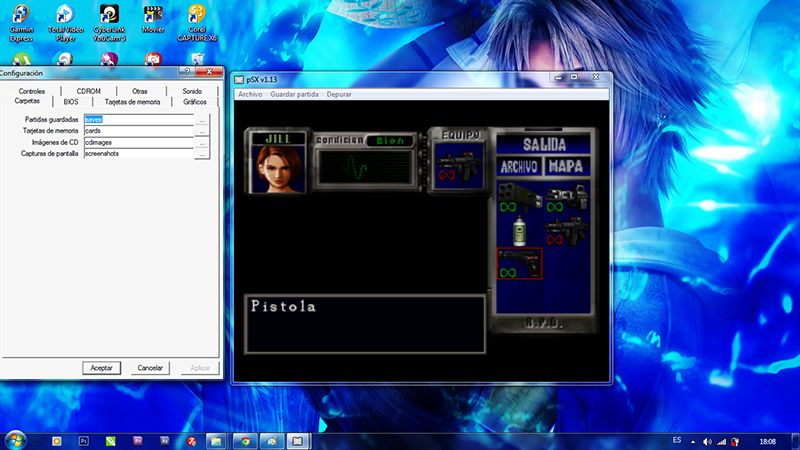
Task: Launch the Corel CAPTURE X6 desktop shortcut
Action: pyautogui.click(x=197, y=23)
